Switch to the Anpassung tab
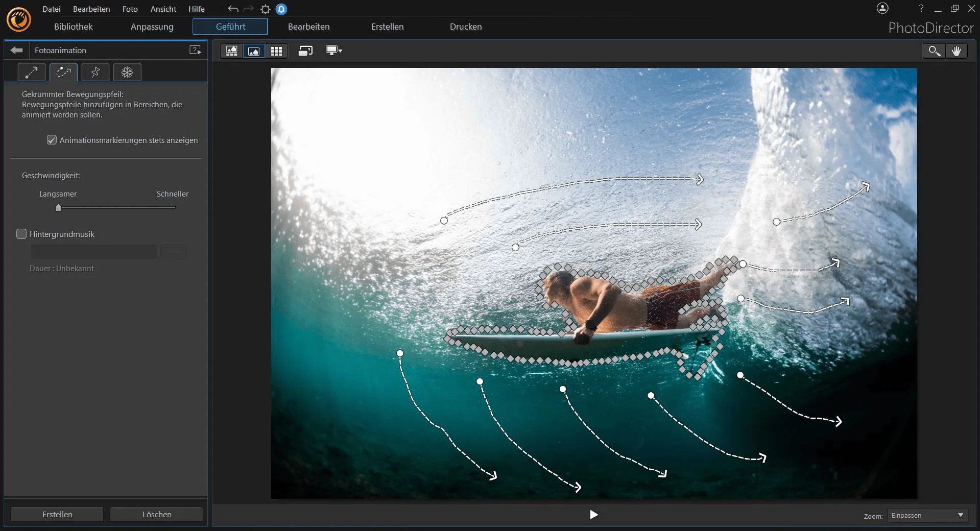The width and height of the screenshot is (980, 531). (x=152, y=27)
